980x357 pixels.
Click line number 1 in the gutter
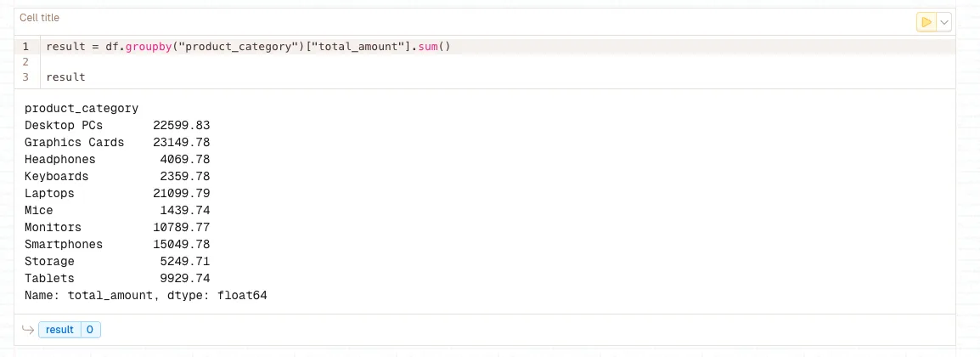pyautogui.click(x=25, y=47)
